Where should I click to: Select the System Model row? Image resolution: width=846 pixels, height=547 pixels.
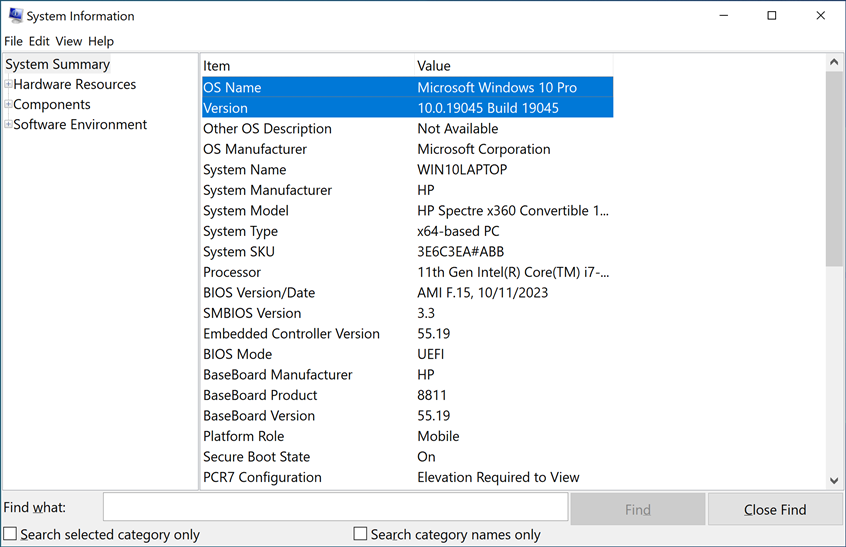click(x=407, y=210)
